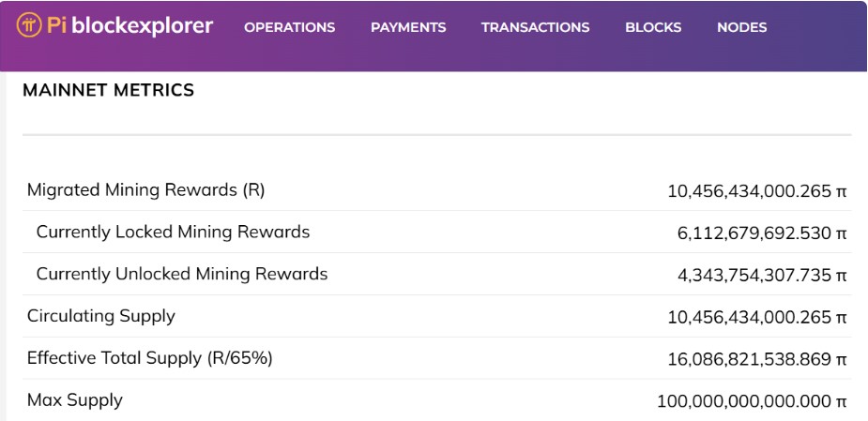Open the Nodes page
This screenshot has height=421, width=868.
pos(741,27)
